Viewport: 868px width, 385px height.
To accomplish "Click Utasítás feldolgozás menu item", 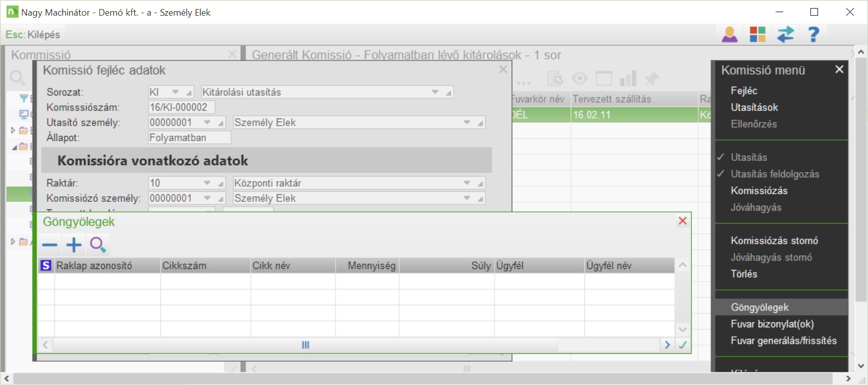I will 775,174.
